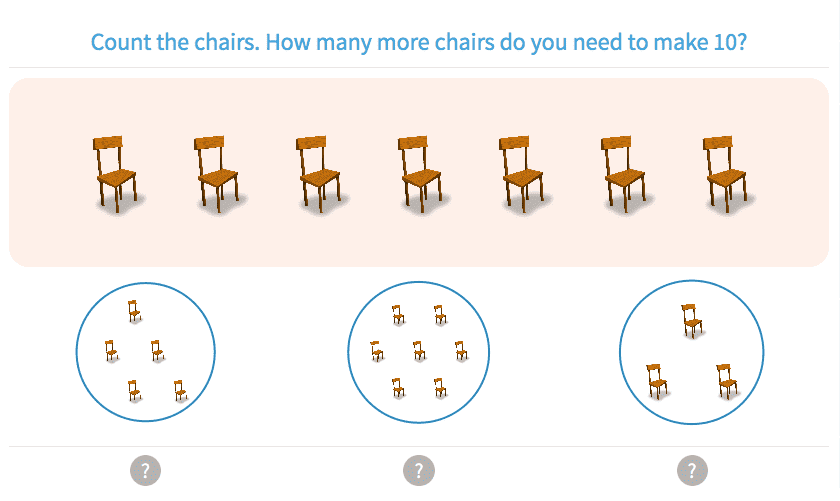Click the top chair in three-chair circle
Viewport: 840px width, 501px height.
coord(692,319)
